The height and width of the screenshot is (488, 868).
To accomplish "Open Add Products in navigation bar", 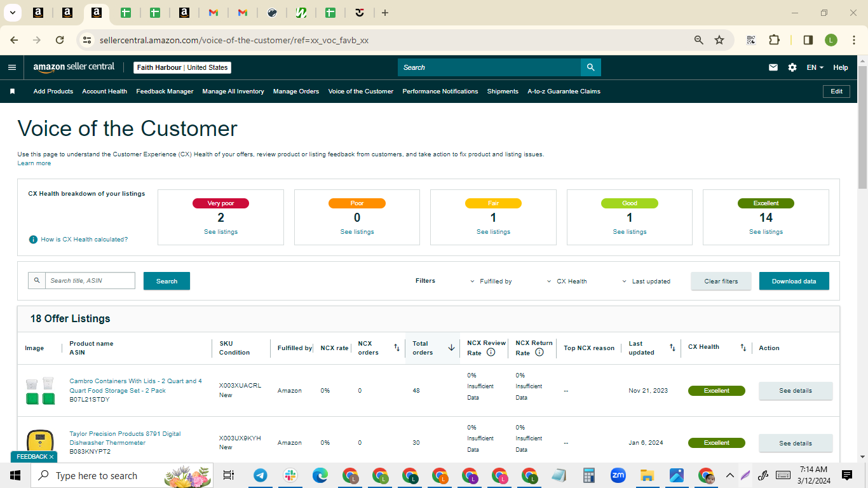I will click(53, 91).
